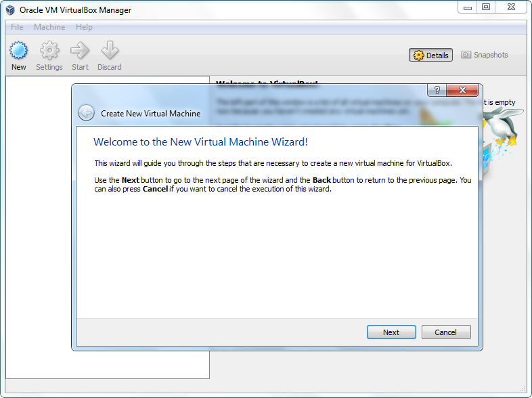Click the wizard help question mark button
Image resolution: width=532 pixels, height=398 pixels.
437,90
